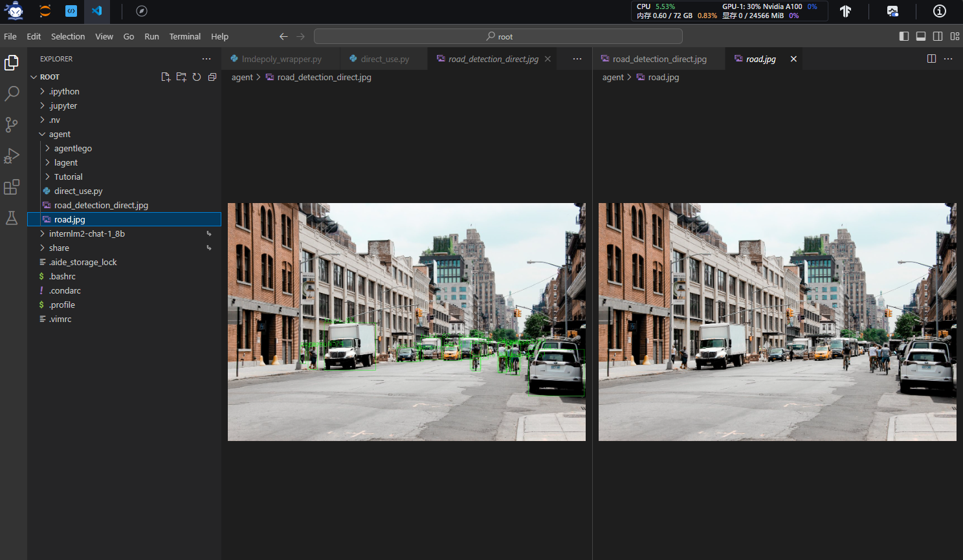Viewport: 963px width, 560px height.
Task: Click New File icon in Explorer header
Action: click(x=166, y=77)
